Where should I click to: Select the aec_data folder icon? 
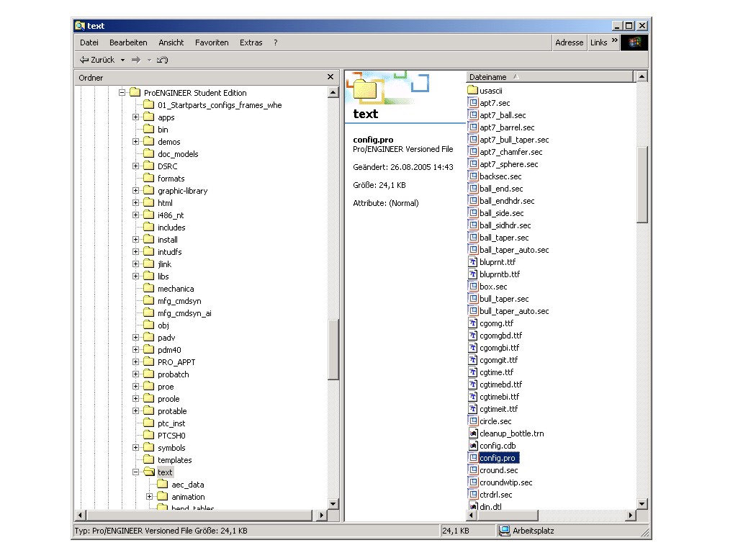point(163,485)
